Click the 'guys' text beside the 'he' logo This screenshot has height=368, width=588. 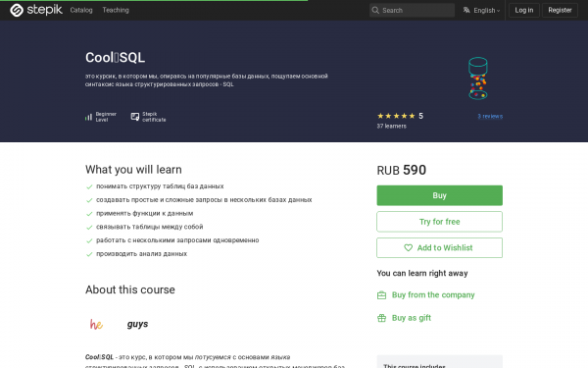pyautogui.click(x=137, y=324)
